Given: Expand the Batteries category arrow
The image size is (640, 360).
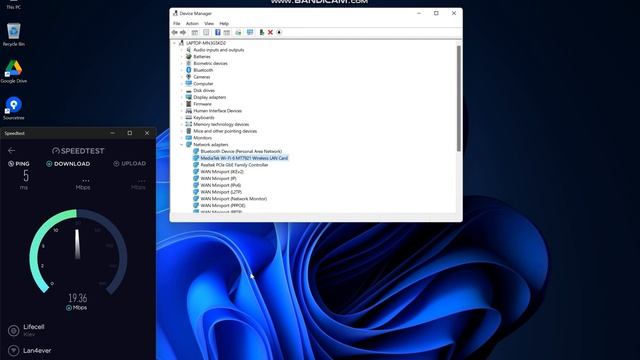Looking at the screenshot, I should [182, 57].
